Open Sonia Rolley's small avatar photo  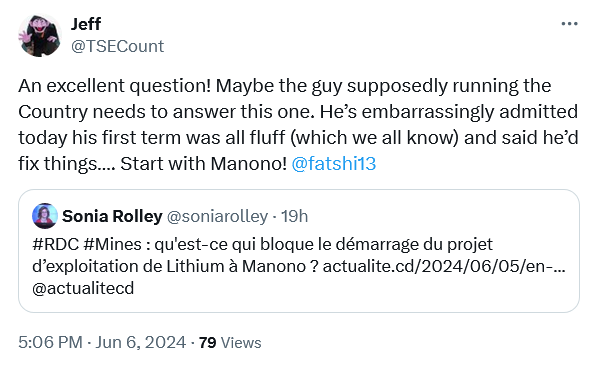[x=45, y=216]
